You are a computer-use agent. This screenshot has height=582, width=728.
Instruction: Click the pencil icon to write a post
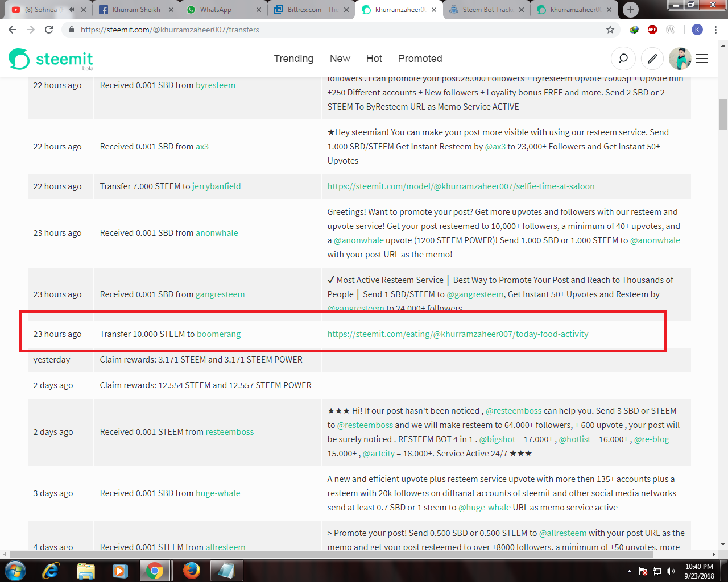coord(653,59)
